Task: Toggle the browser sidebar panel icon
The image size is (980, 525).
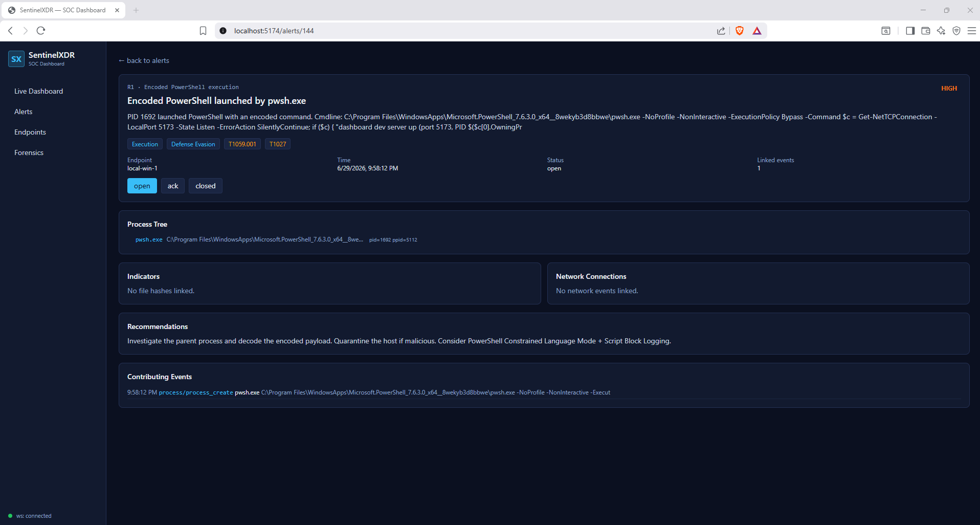Action: [x=910, y=31]
